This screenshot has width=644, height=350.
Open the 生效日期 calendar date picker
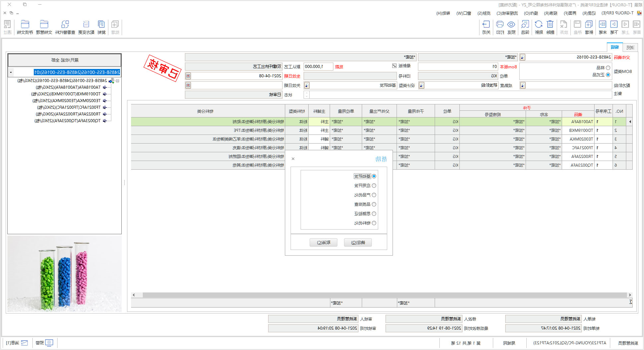click(188, 76)
